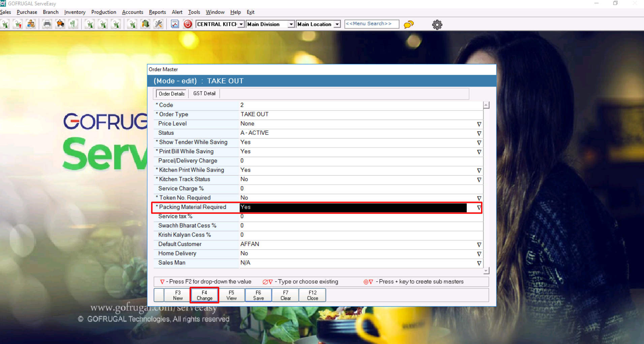Open the Purchase menu
This screenshot has width=644, height=344.
coord(27,12)
